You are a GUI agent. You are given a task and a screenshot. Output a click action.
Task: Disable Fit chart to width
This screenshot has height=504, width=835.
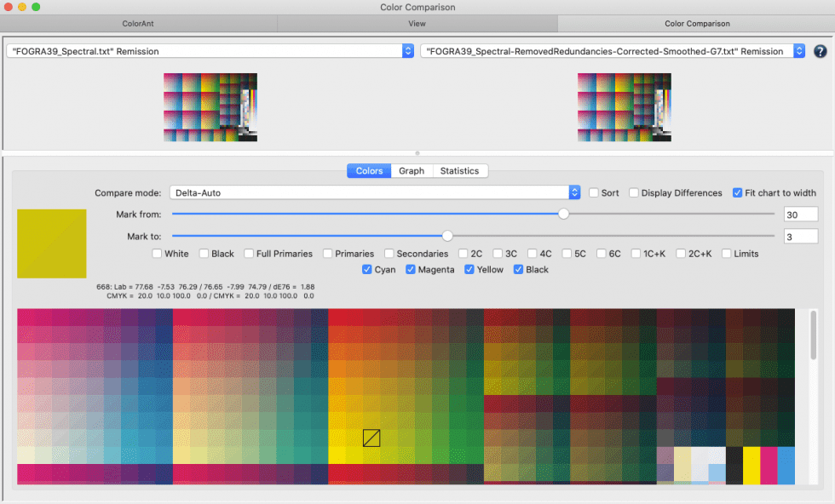tap(738, 192)
